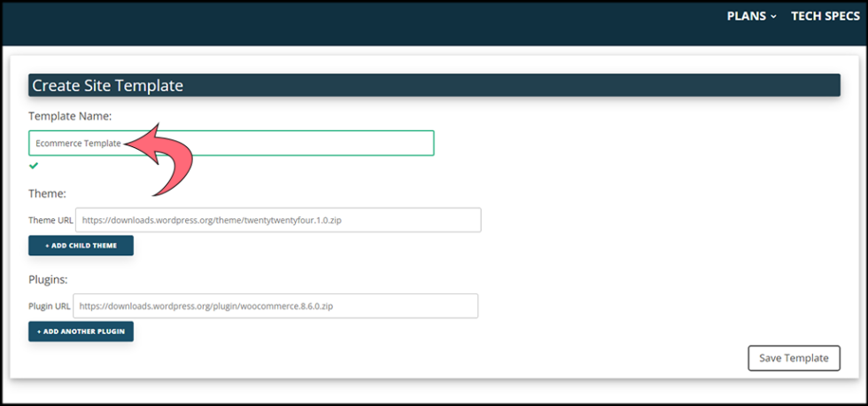Viewport: 868px width, 406px height.
Task: Click the green validation checkmark icon
Action: point(34,165)
